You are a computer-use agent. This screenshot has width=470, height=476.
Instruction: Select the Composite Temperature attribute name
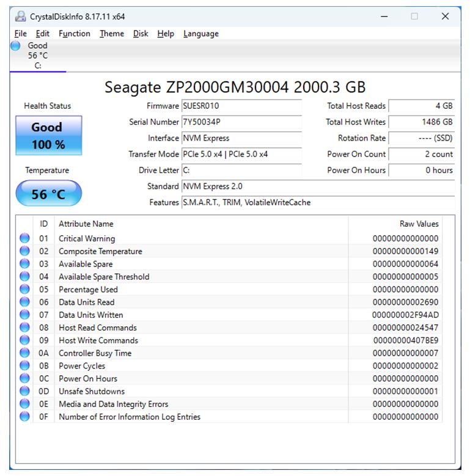point(100,251)
